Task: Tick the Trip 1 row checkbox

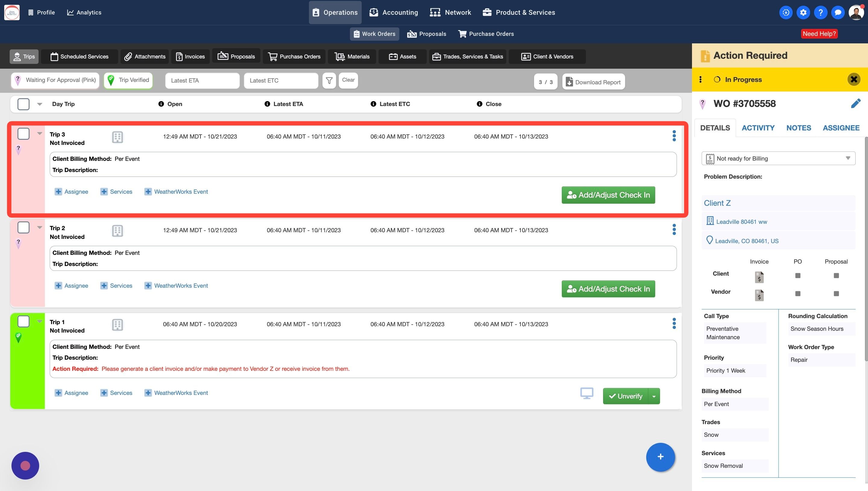Action: tap(23, 321)
